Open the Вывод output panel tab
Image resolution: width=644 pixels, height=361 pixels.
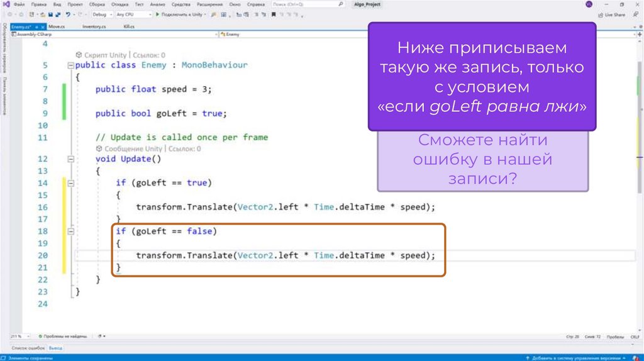(x=56, y=347)
